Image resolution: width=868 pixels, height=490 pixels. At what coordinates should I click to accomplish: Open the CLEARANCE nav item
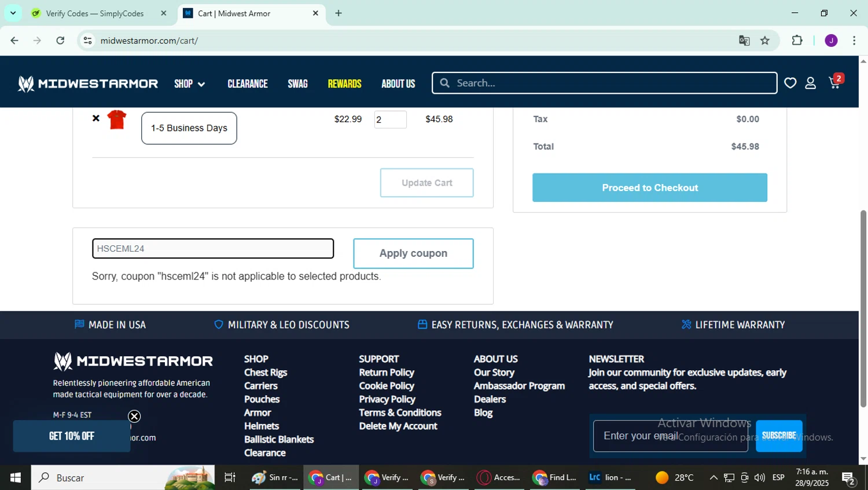pos(248,84)
